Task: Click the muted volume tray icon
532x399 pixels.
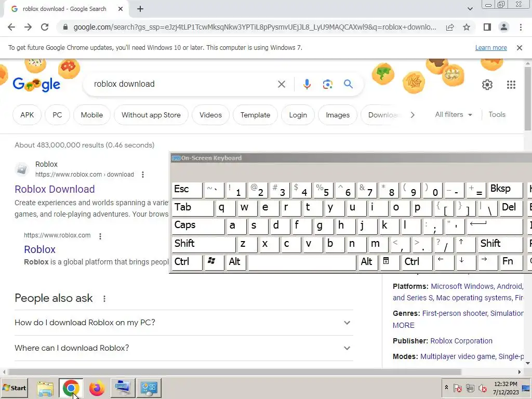Action: (483, 388)
